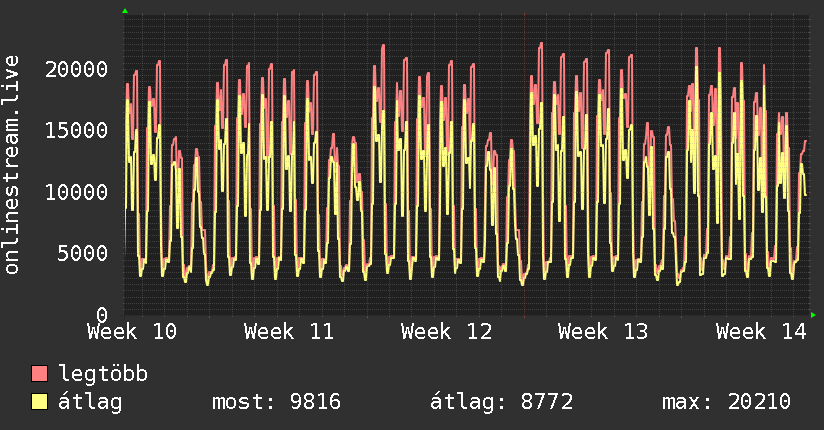Click the 0 y-axis label
This screenshot has height=430, width=824.
pyautogui.click(x=102, y=314)
